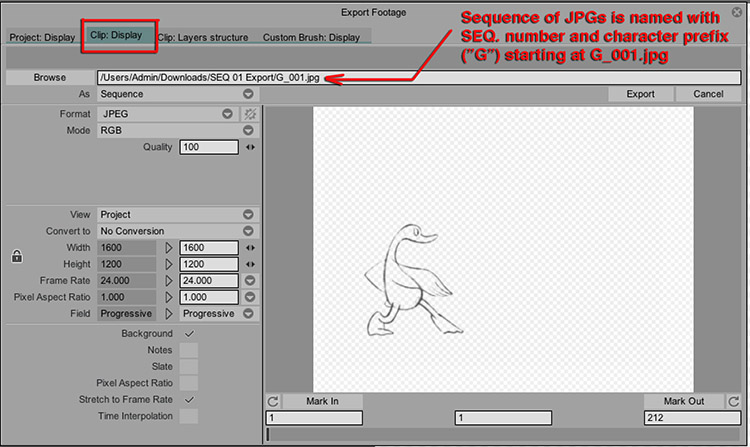Click the Mark Out button
Image resolution: width=750 pixels, height=447 pixels.
point(684,402)
